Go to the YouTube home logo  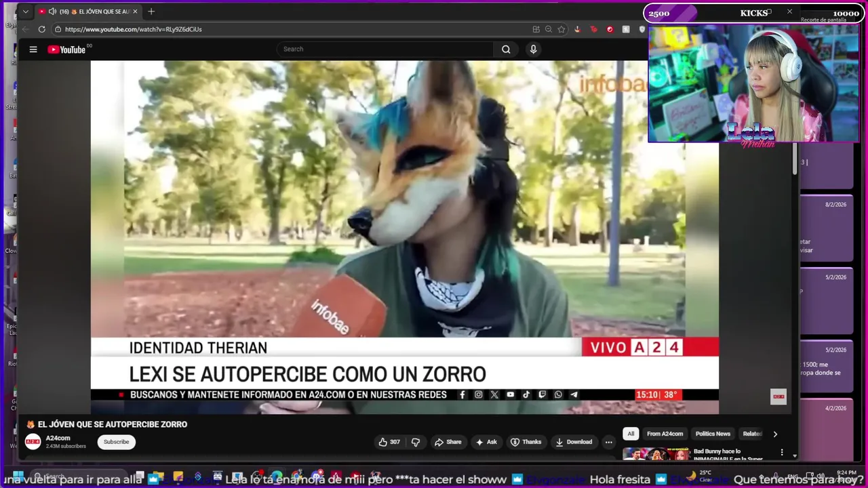point(66,49)
